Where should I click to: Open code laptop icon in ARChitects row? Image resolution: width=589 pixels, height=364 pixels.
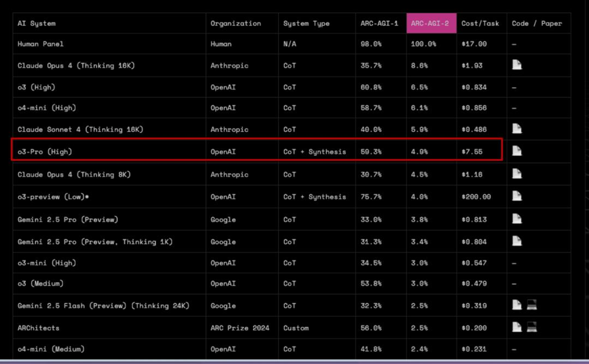click(532, 327)
